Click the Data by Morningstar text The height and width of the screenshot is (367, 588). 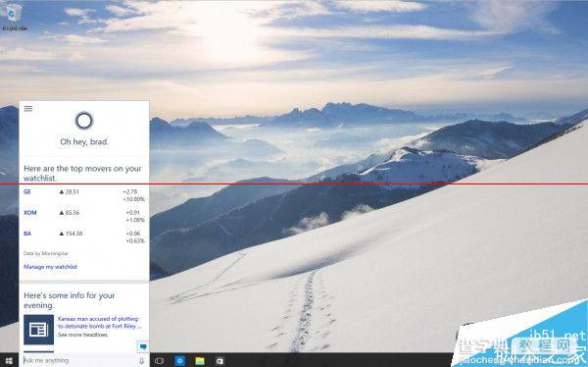pyautogui.click(x=46, y=253)
